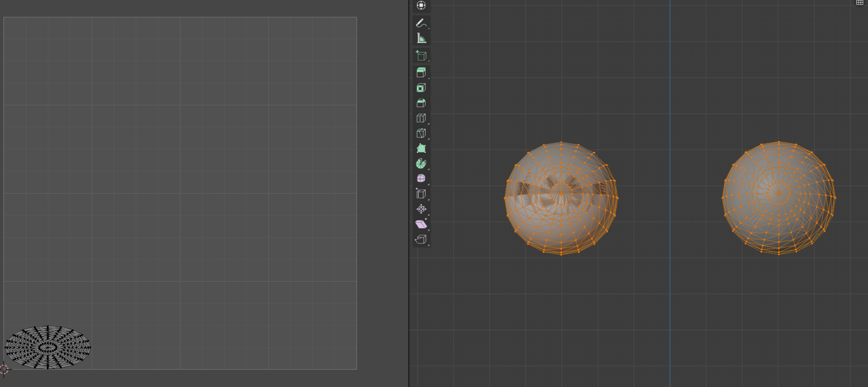Select the Shear tool
Screen dimensions: 868x387
pos(421,224)
